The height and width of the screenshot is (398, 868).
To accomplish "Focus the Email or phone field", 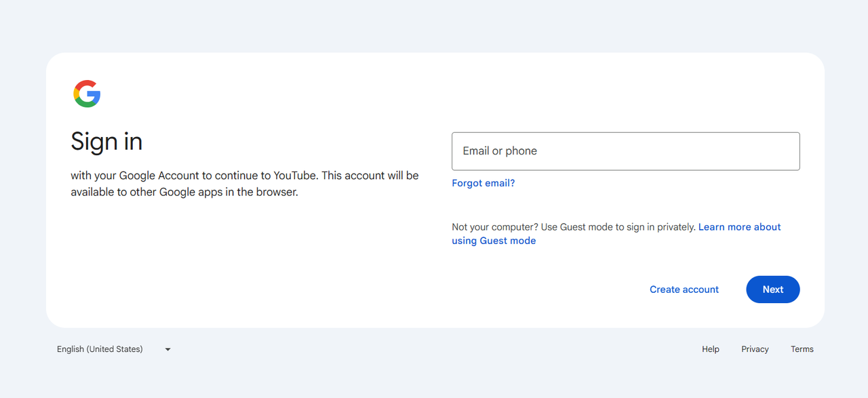I will pos(625,151).
